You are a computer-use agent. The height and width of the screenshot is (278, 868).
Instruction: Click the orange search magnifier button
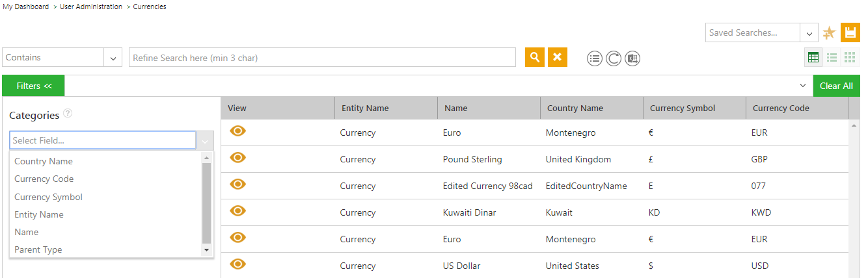pos(535,57)
